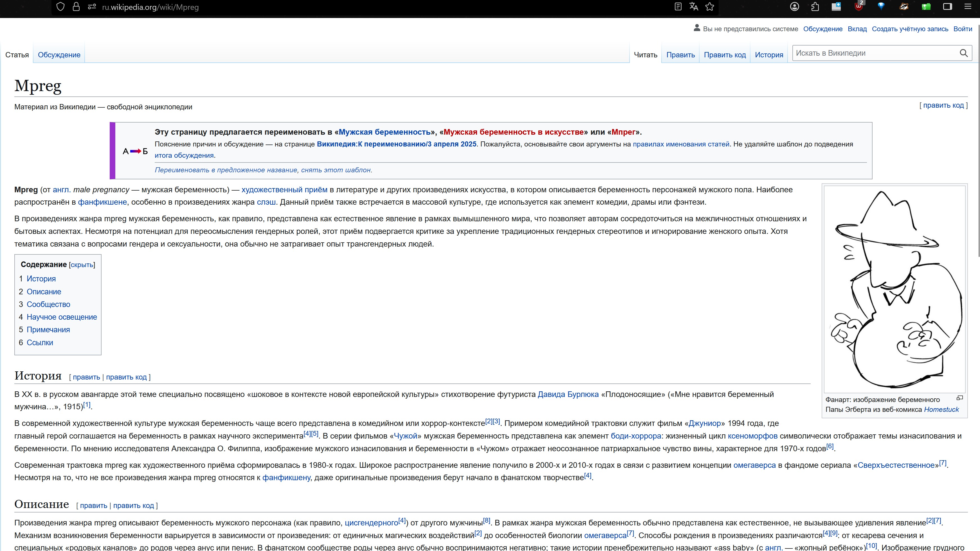Viewport: 980px width, 551px height.
Task: Click править код link beside page title
Action: (943, 105)
